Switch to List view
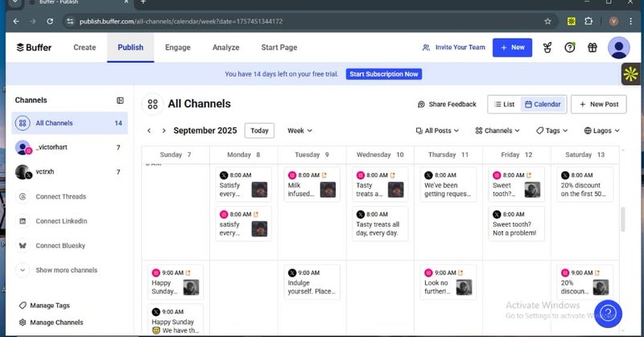 505,105
